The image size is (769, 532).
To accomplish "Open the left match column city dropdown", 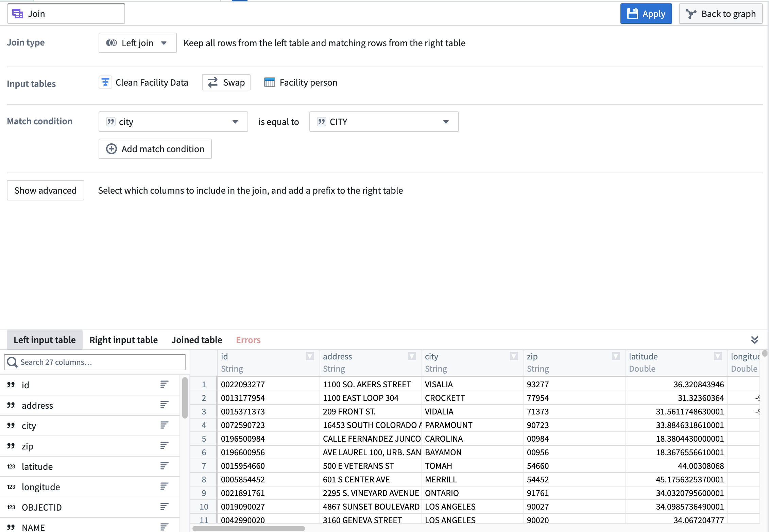I will click(x=173, y=122).
